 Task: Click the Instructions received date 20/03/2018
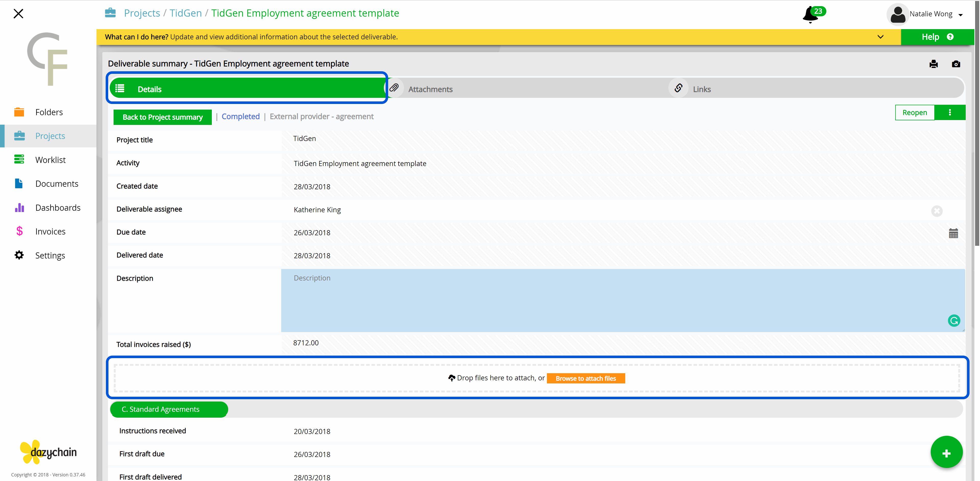point(312,431)
